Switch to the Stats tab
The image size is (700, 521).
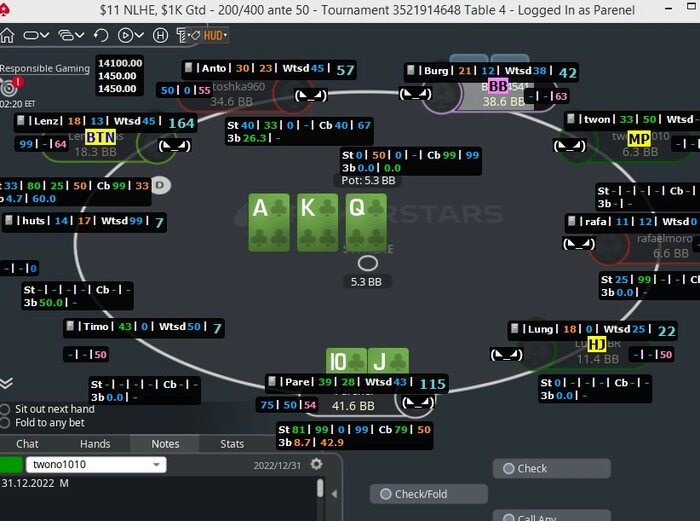tap(232, 444)
